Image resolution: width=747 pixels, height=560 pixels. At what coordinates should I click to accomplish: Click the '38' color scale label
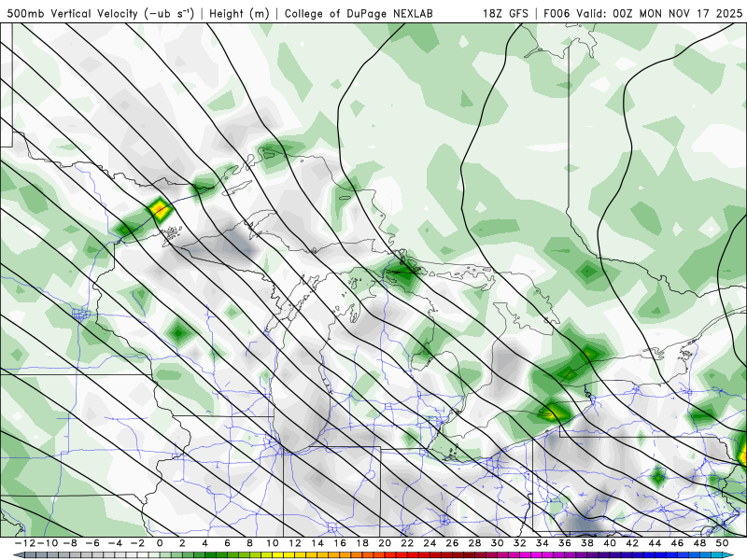coord(587,543)
